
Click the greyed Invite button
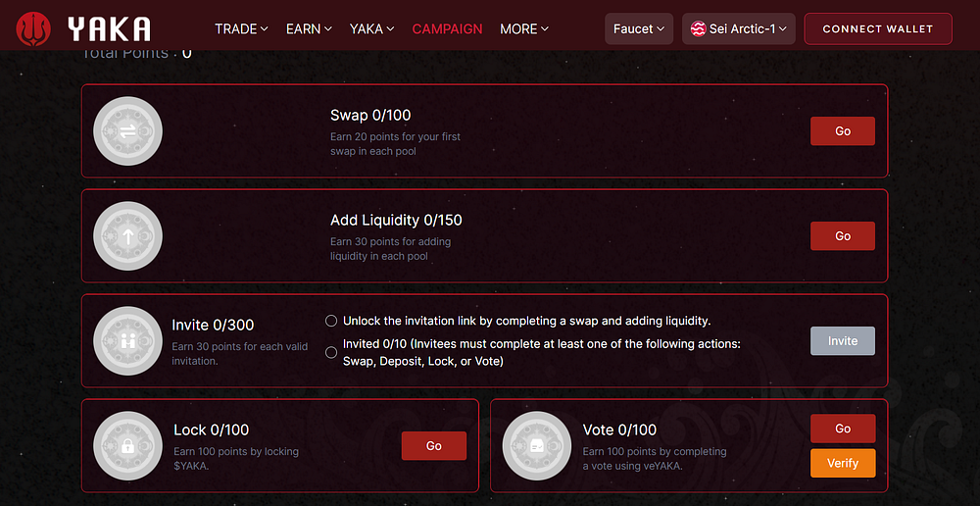tap(843, 341)
